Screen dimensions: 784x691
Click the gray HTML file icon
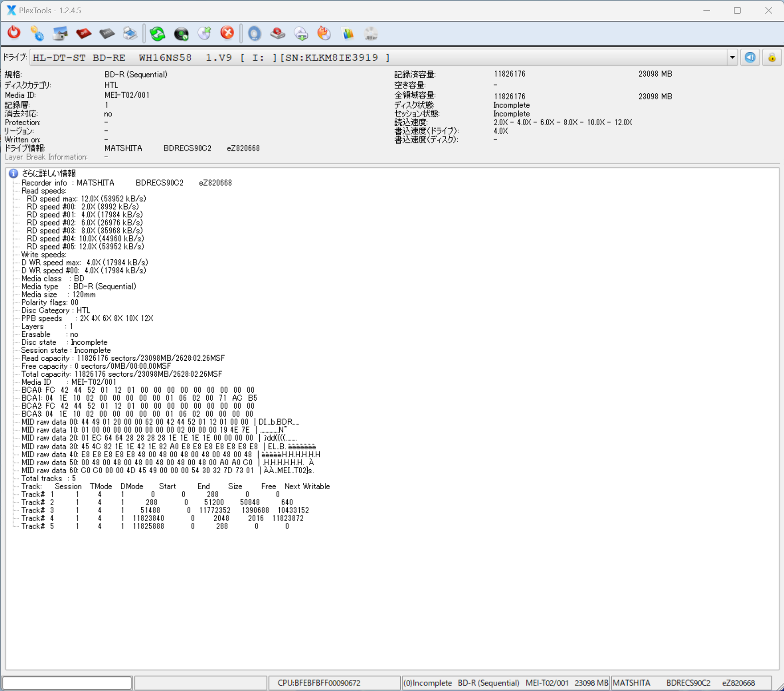tap(107, 33)
